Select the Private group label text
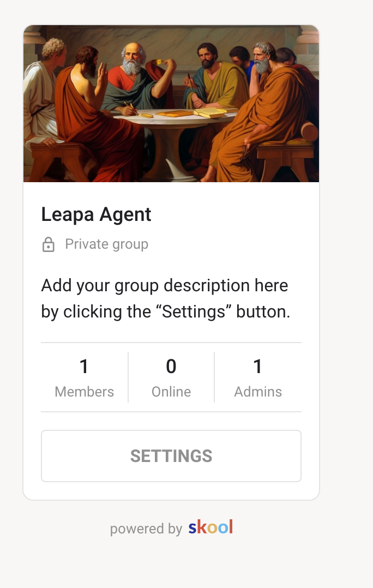This screenshot has width=373, height=588. pos(106,244)
